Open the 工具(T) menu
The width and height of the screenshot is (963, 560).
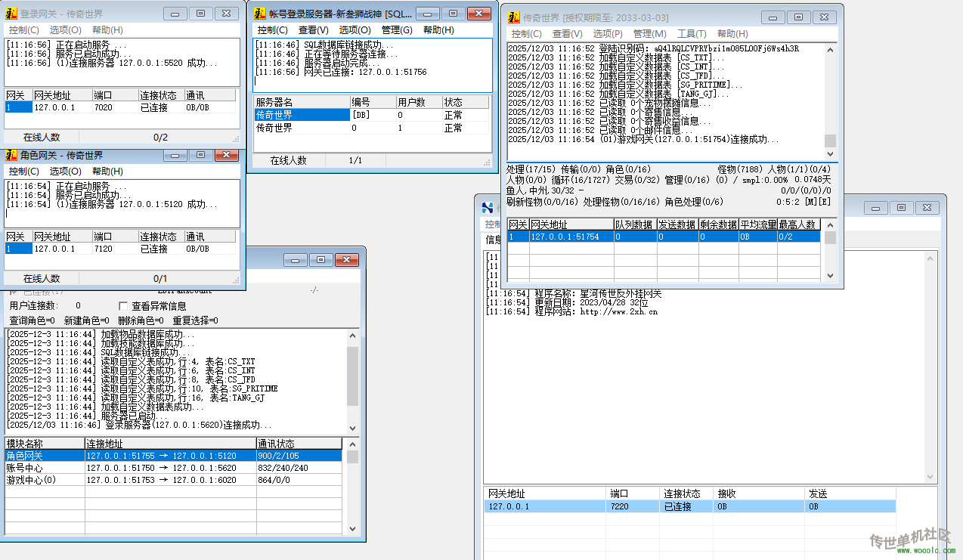coord(691,34)
